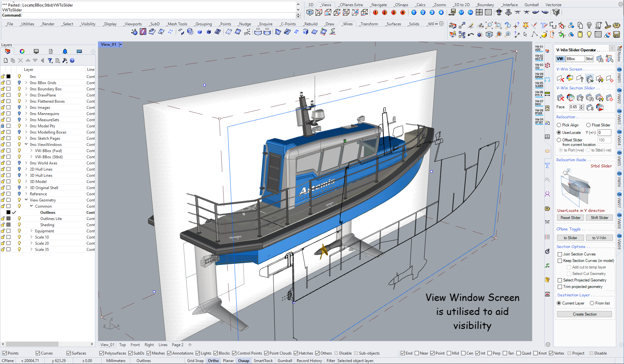
Task: Expand the 0ns: BBox Grids layer
Action: coord(26,83)
